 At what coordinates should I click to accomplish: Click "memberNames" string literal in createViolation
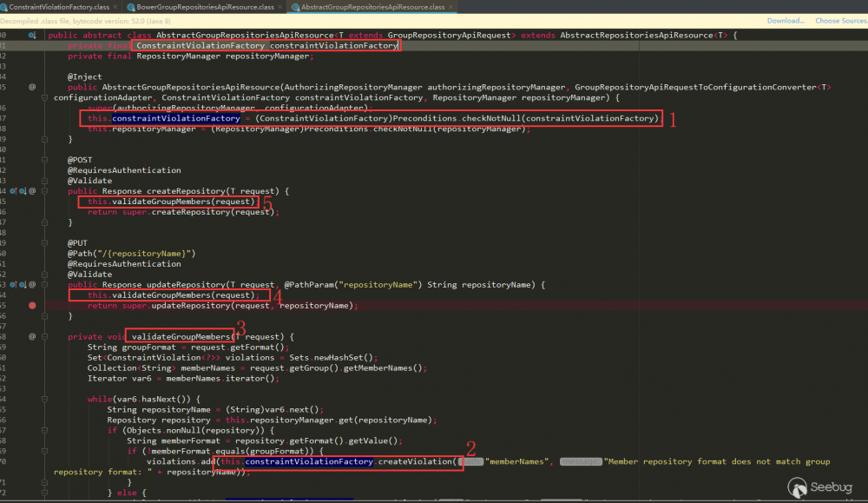pyautogui.click(x=516, y=461)
